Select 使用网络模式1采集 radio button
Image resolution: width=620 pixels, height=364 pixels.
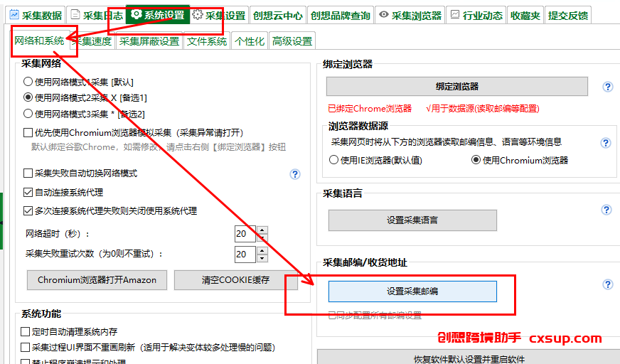(28, 82)
